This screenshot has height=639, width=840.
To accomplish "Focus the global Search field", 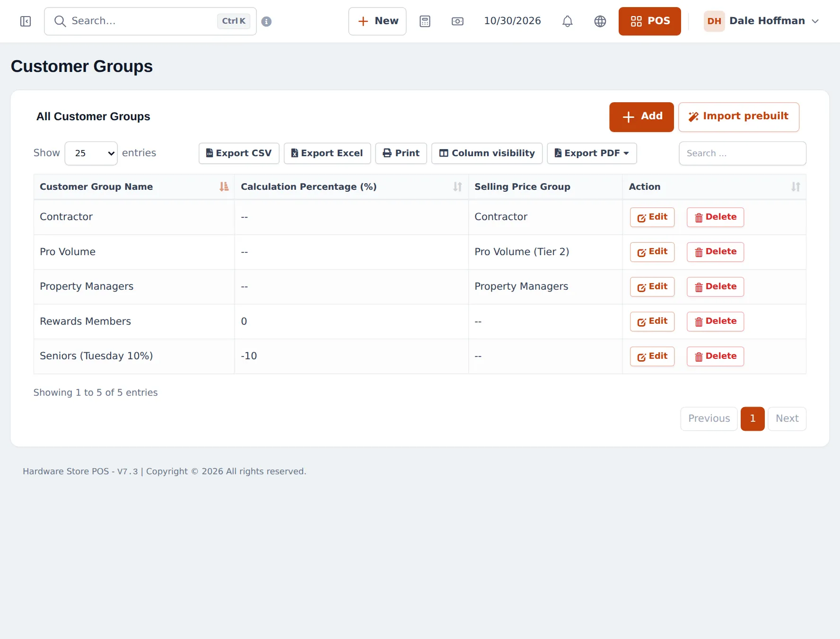I will click(150, 21).
